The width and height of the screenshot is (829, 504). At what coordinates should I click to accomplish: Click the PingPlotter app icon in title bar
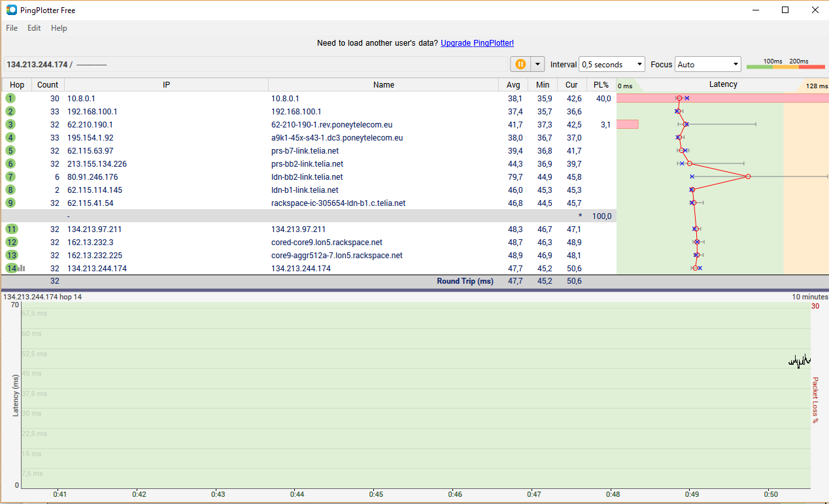11,10
